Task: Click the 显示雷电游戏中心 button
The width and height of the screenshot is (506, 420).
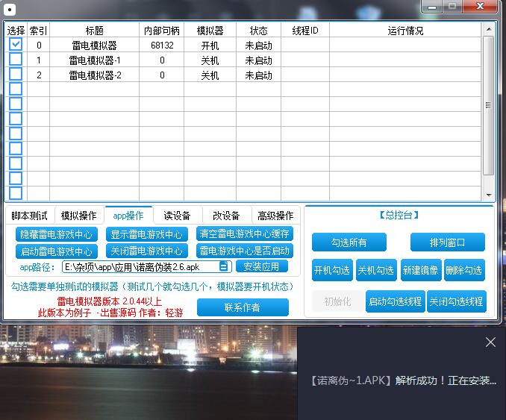Action: pos(147,234)
